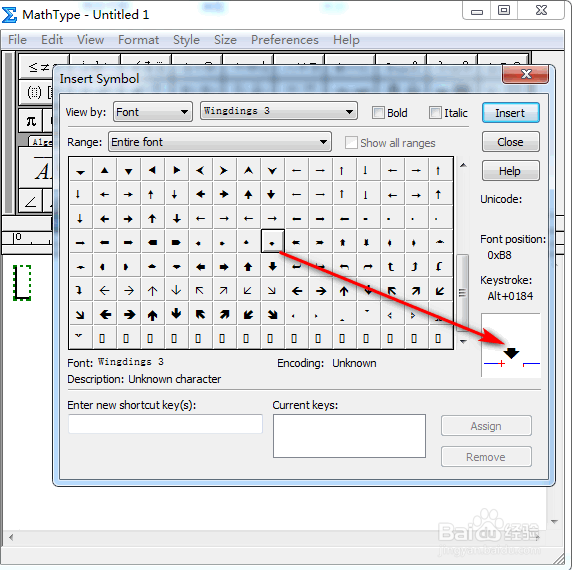This screenshot has height=570, width=572.
Task: Open the File menu
Action: pyautogui.click(x=17, y=40)
